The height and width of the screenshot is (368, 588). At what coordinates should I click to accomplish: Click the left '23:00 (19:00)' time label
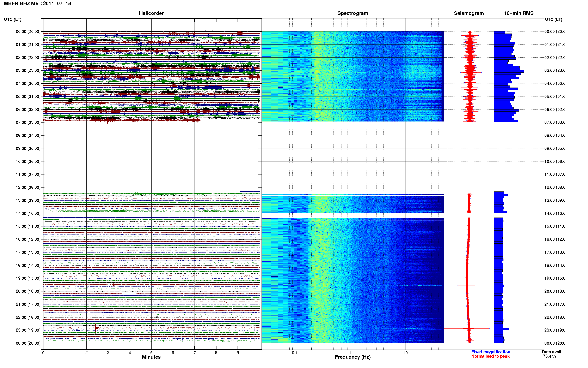pos(28,330)
